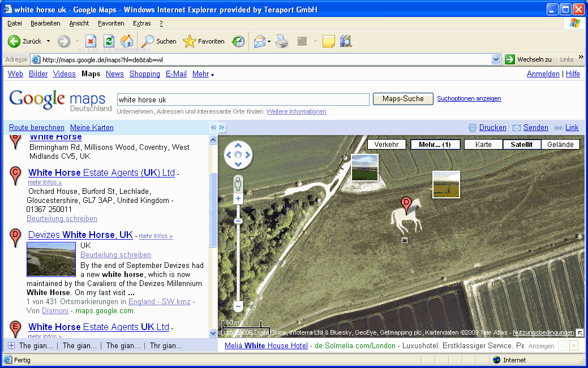
Task: Click the Senden envelope icon
Action: click(x=517, y=128)
